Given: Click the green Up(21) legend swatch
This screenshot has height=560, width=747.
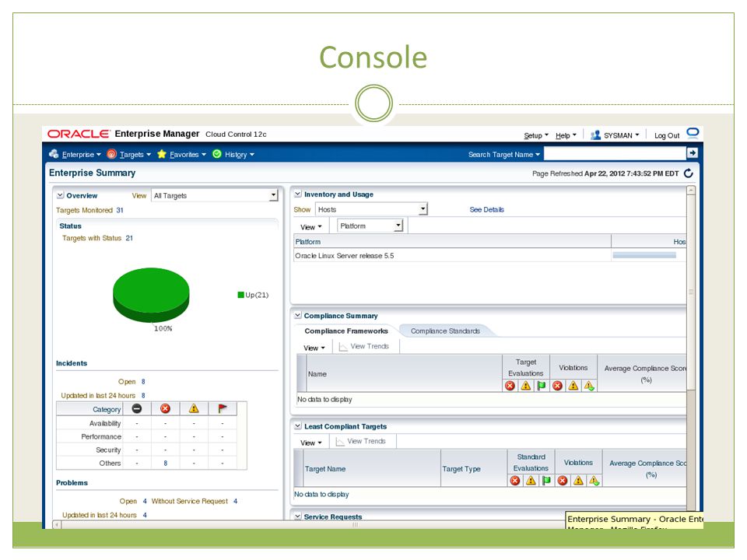Looking at the screenshot, I should pyautogui.click(x=240, y=296).
